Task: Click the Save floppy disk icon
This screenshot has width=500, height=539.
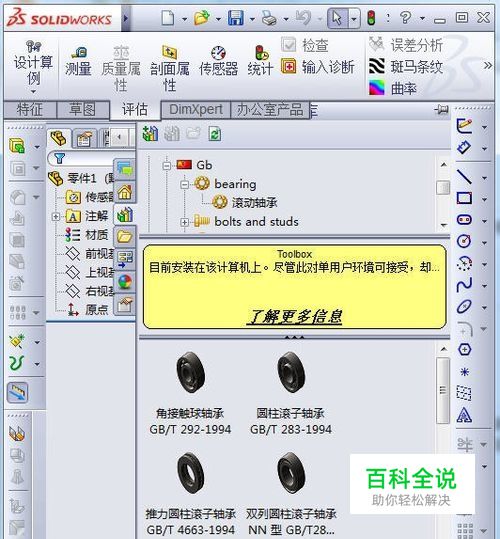Action: tap(236, 18)
